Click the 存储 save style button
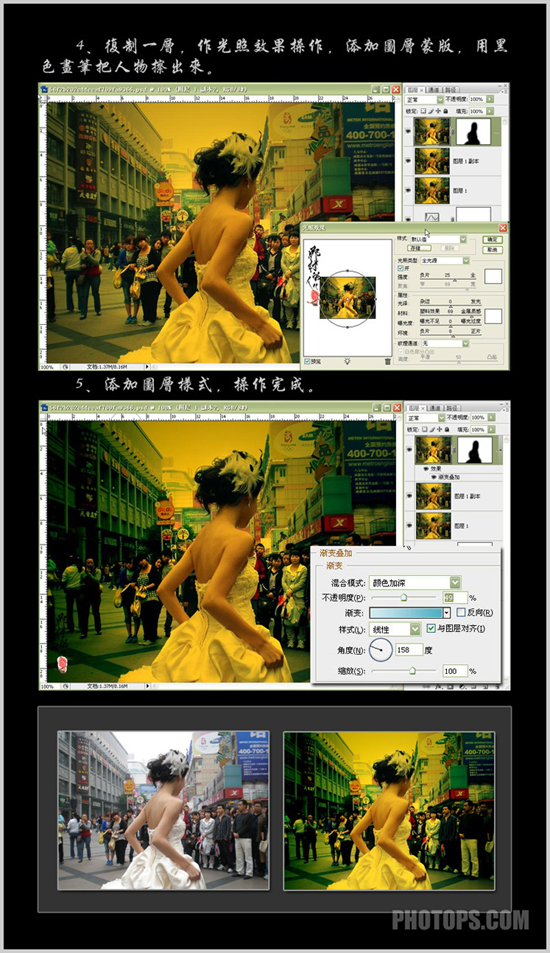Screen dimensions: 550x953 point(419,248)
